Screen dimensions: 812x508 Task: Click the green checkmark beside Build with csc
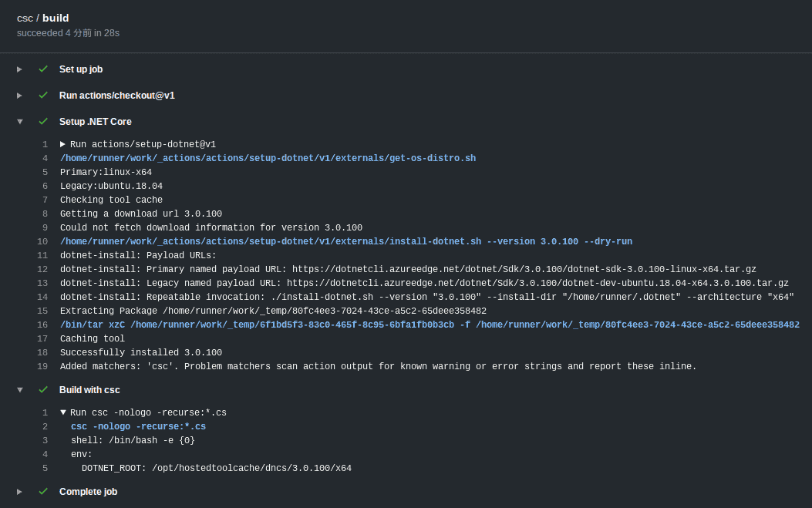pos(43,389)
